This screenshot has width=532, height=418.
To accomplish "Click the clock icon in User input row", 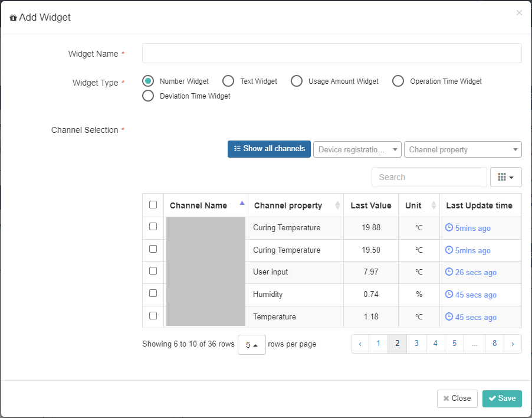I will click(449, 272).
